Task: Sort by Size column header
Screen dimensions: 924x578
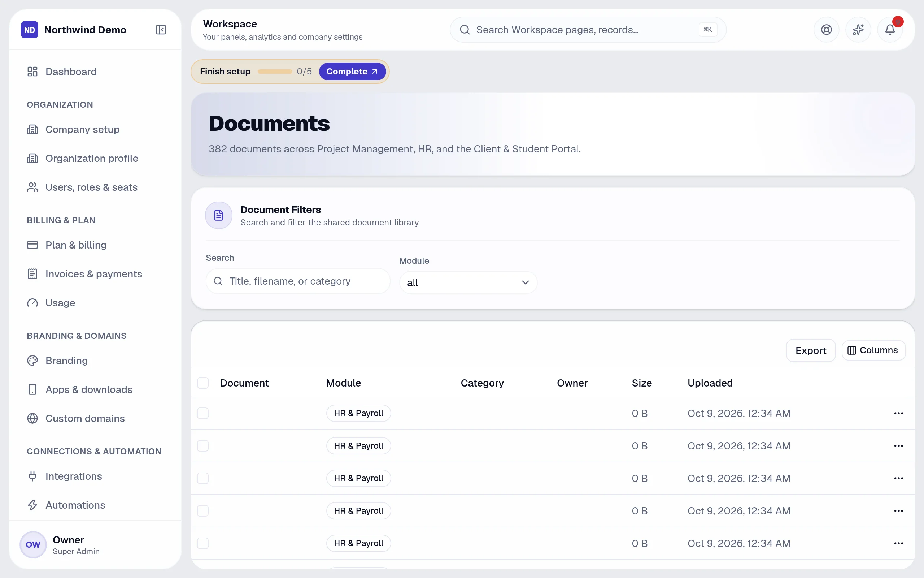Action: point(641,383)
